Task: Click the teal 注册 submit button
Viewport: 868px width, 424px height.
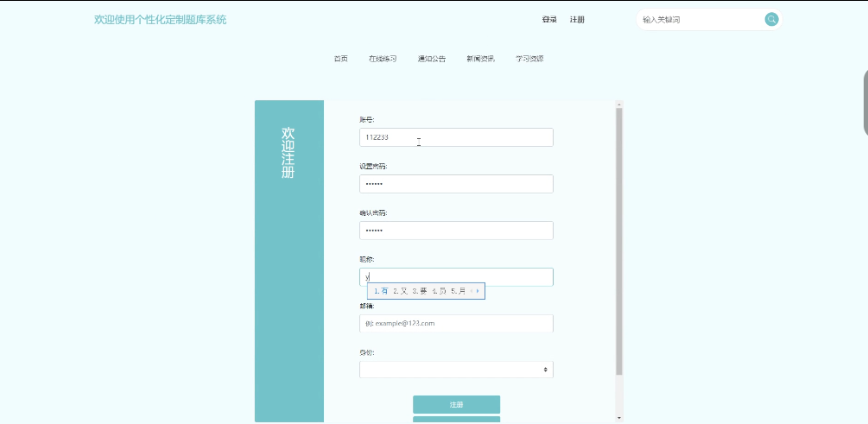Action: 456,405
